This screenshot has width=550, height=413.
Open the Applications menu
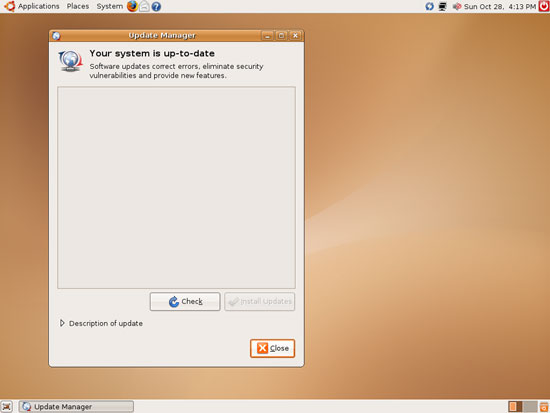(x=39, y=6)
